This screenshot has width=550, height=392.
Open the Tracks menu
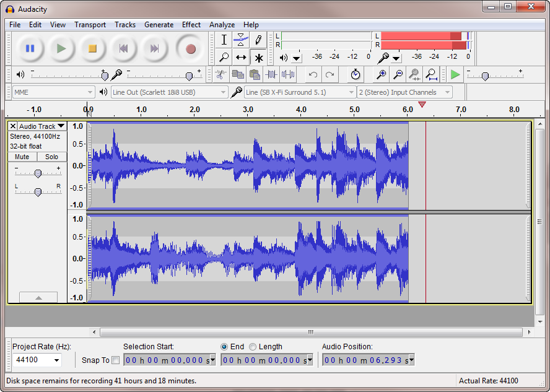125,25
